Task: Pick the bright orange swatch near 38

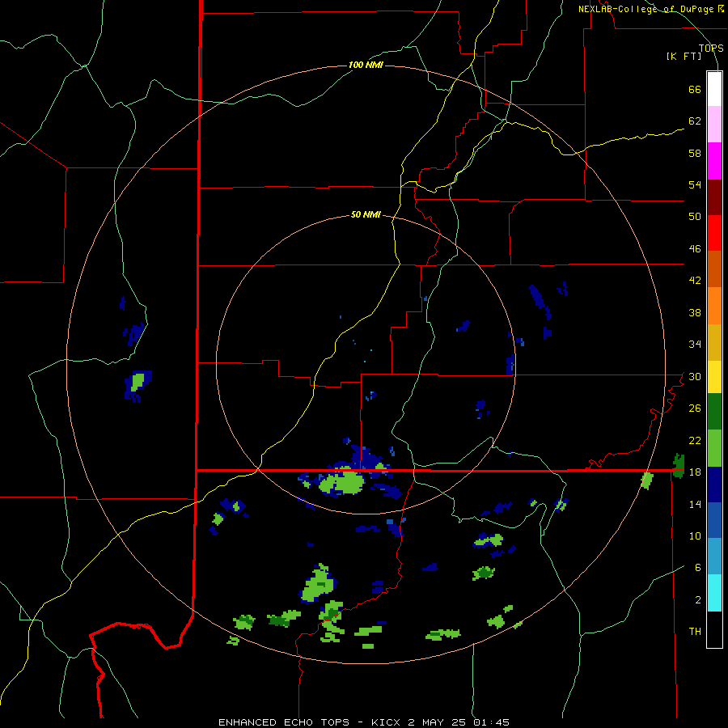Action: tap(714, 306)
